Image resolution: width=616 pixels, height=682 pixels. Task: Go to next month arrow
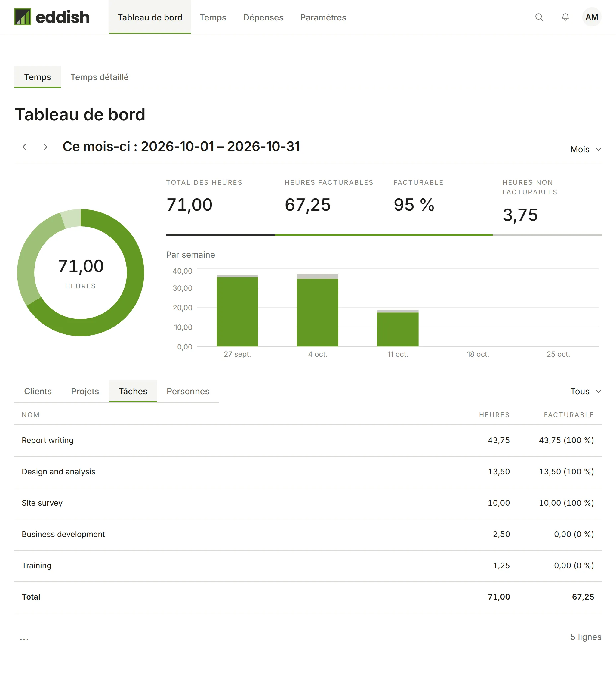tap(45, 147)
